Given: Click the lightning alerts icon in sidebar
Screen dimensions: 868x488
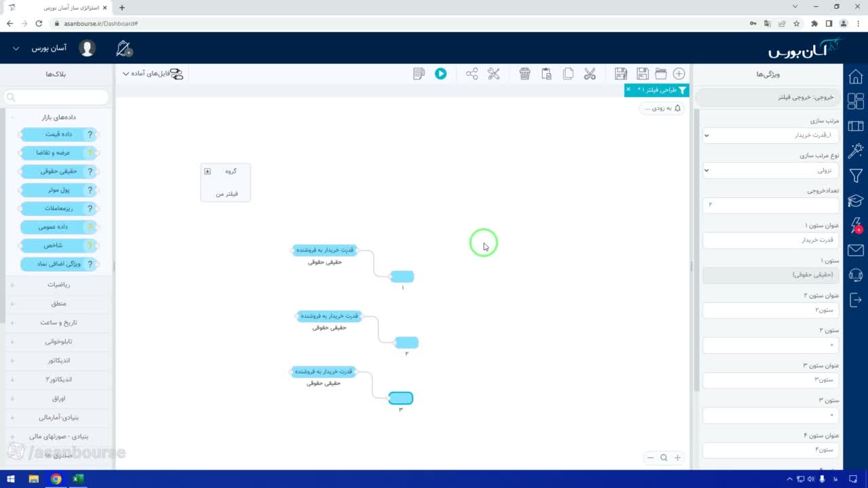Looking at the screenshot, I should (856, 225).
